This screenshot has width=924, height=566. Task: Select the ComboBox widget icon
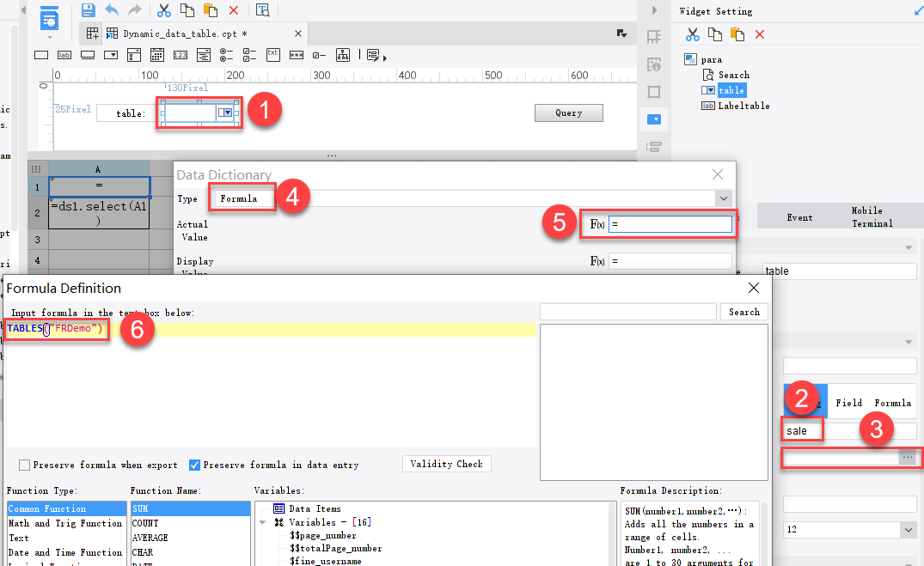[112, 54]
